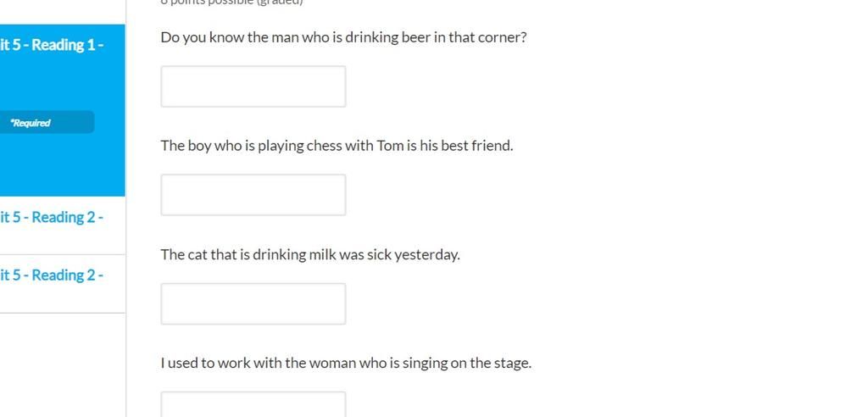Click the sentence 'The boy who is playing chess…'

(x=337, y=146)
